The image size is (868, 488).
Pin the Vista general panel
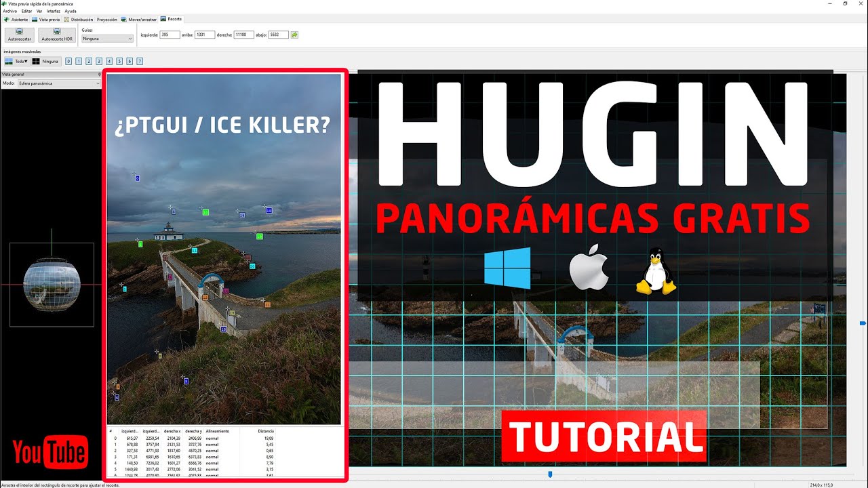(x=99, y=74)
